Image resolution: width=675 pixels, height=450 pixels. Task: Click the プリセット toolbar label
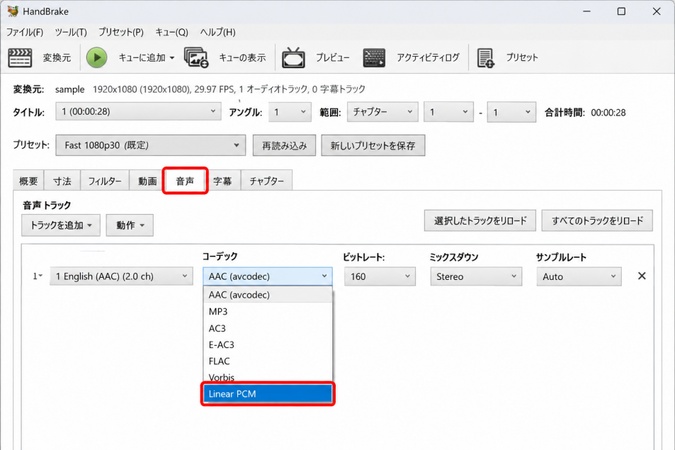point(522,58)
